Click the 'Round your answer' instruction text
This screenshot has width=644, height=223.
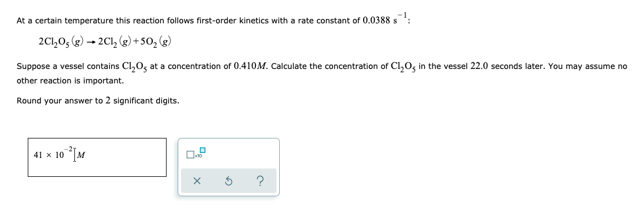click(59, 101)
